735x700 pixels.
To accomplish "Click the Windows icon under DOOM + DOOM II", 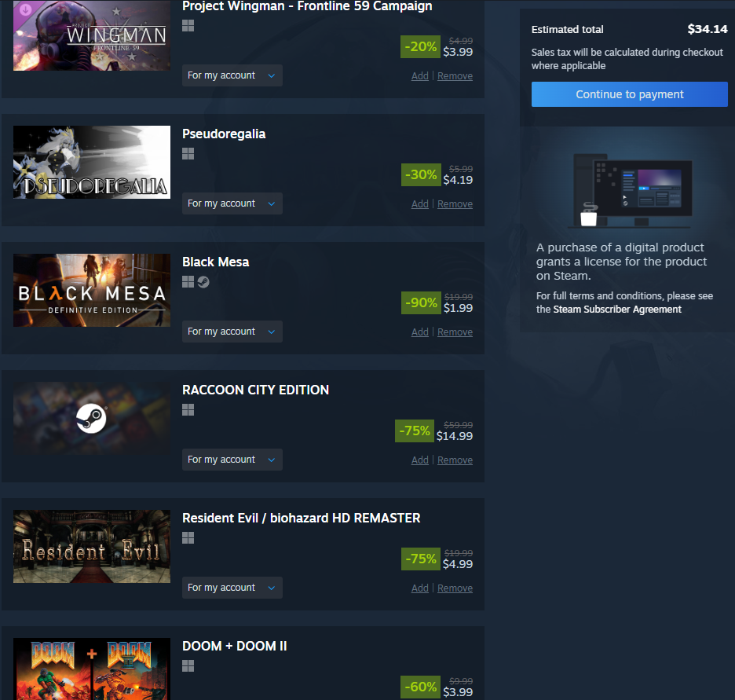I will coord(188,665).
